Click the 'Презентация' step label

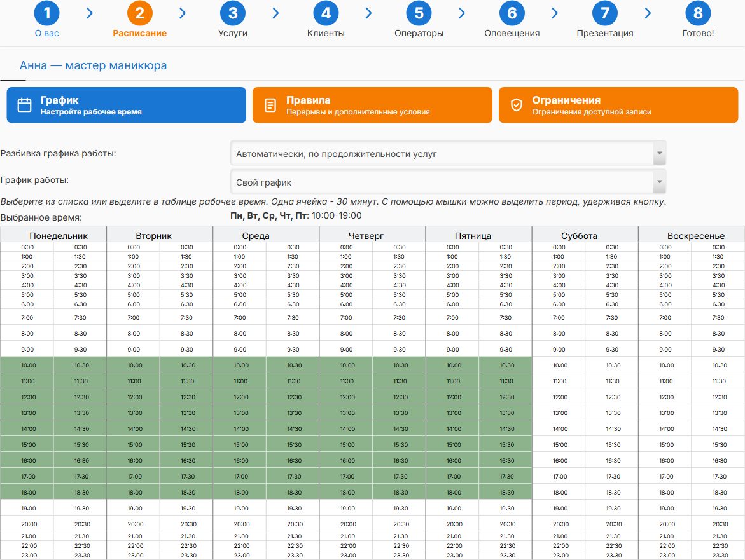605,33
